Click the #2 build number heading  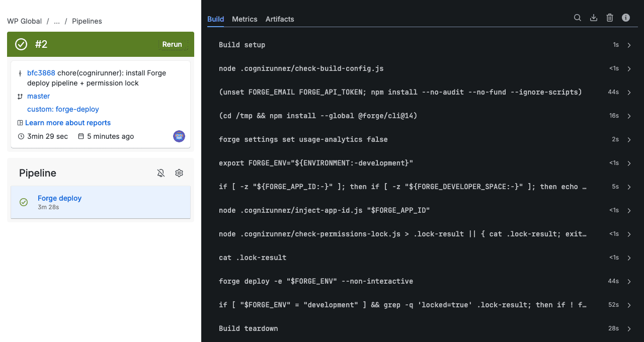41,44
